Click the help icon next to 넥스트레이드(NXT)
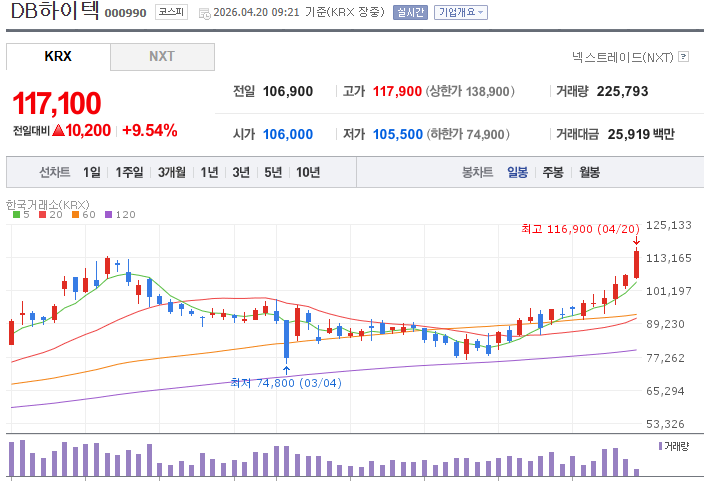The width and height of the screenshot is (704, 481). 683,57
